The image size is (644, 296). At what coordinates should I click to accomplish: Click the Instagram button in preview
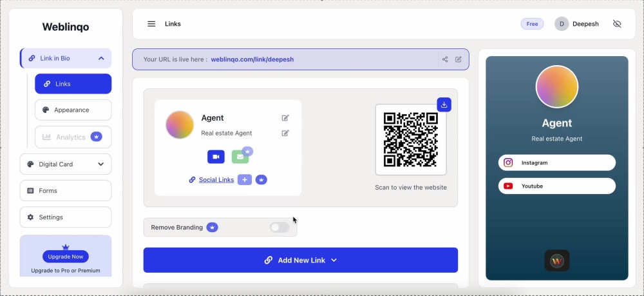557,163
